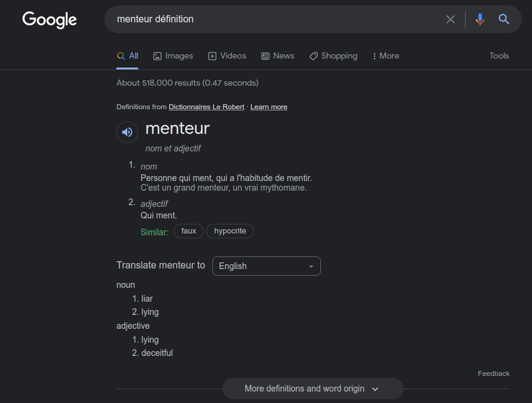The image size is (532, 403).
Task: Expand the More menu with three dots
Action: coord(385,56)
